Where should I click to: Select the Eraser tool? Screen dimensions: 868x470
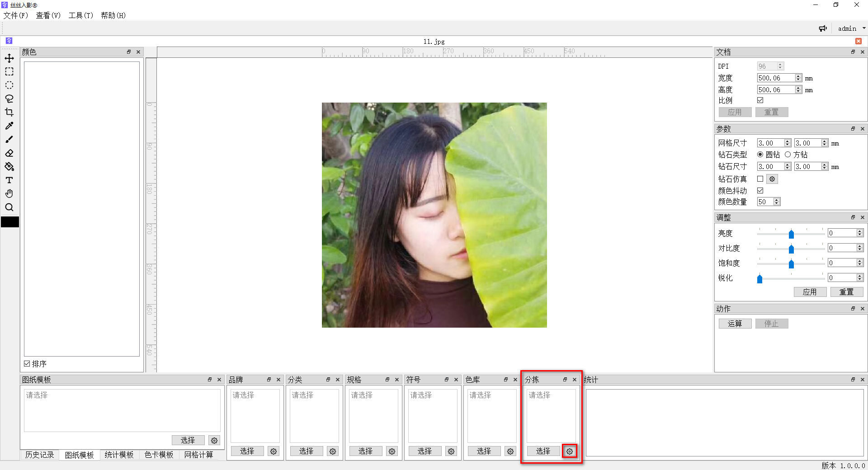(x=9, y=153)
